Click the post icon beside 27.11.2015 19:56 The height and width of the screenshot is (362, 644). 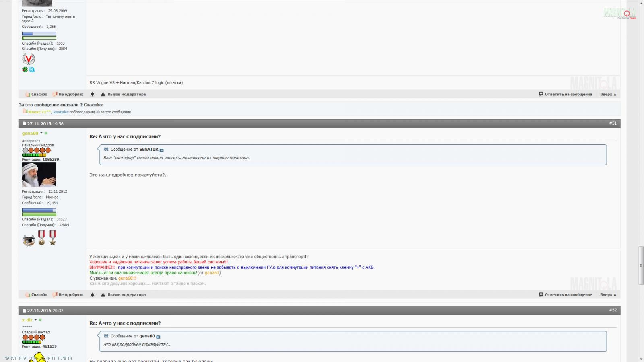point(24,124)
